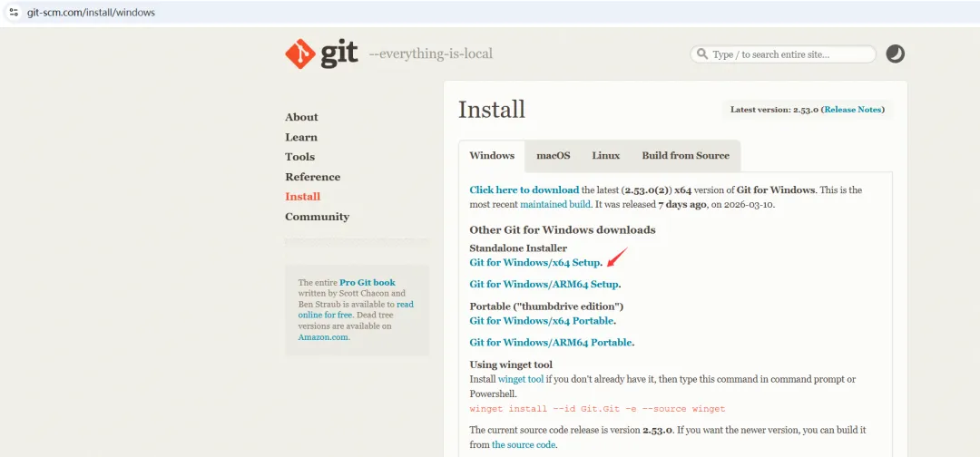Viewport: 980px width, 457px height.
Task: Toggle the dark mode moon icon
Action: coord(895,53)
